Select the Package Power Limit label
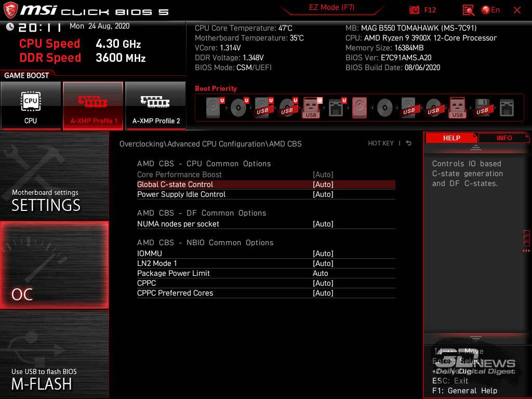Image resolution: width=532 pixels, height=399 pixels. 174,273
